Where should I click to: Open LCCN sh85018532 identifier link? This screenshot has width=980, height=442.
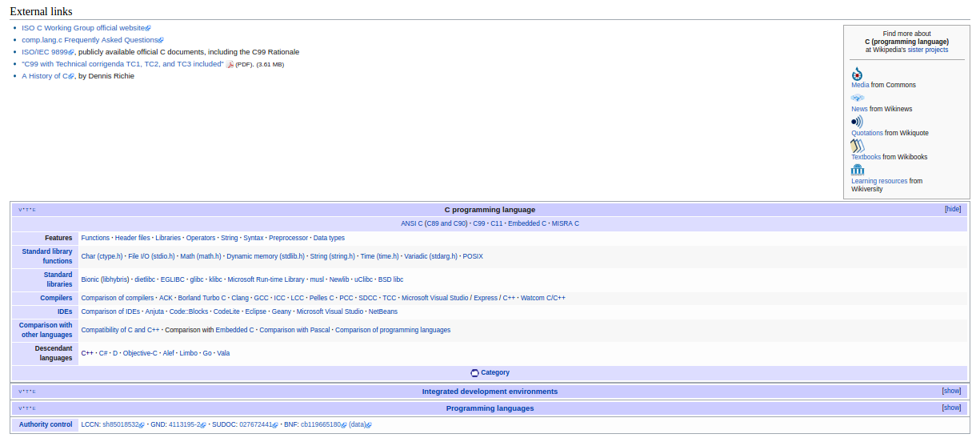tap(122, 424)
